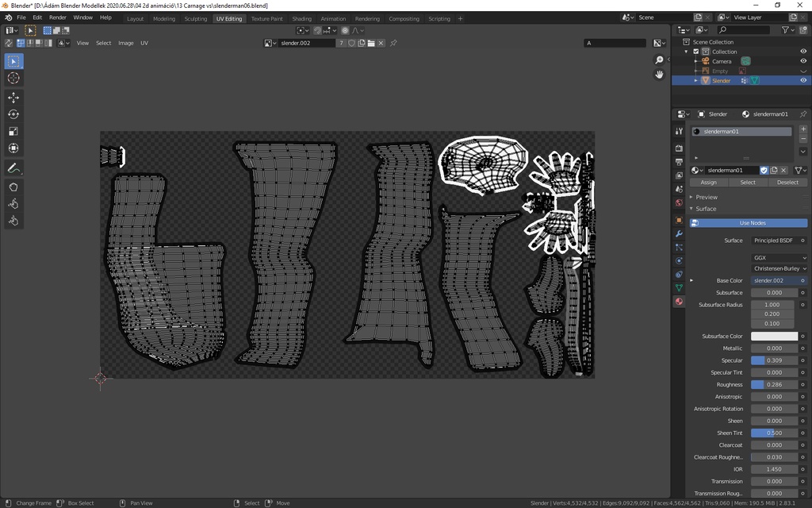The image size is (812, 508).
Task: Open the pivot point dropdown
Action: pos(303,31)
